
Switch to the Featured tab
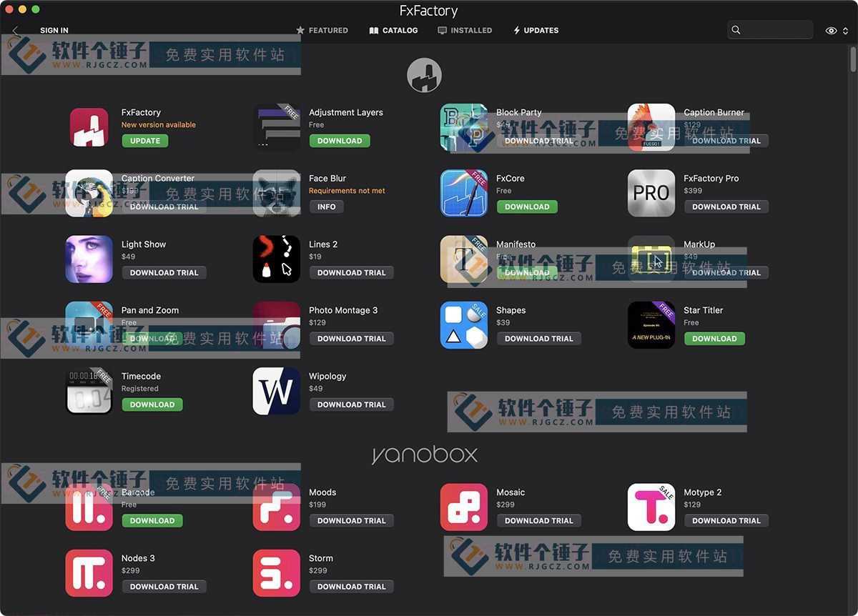click(322, 30)
